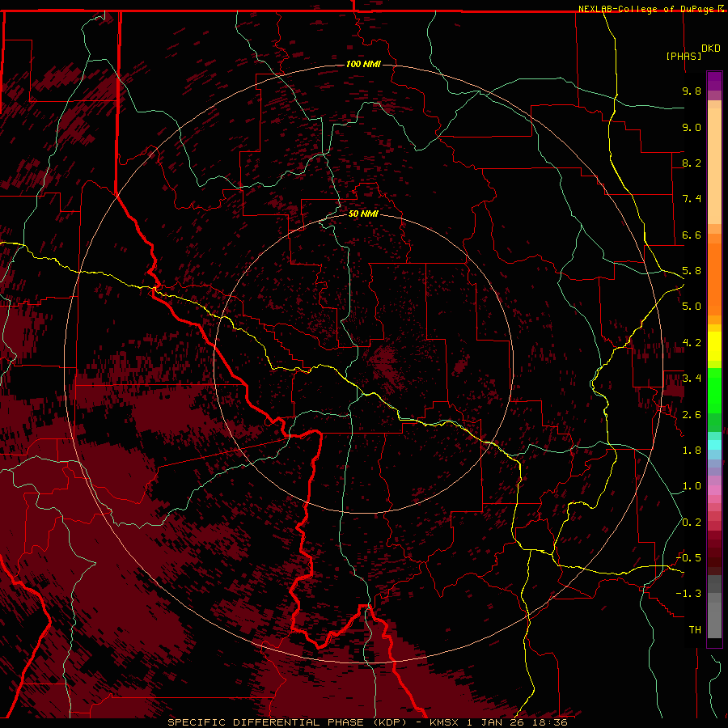The image size is (728, 728).
Task: Click the 7.4 color scale value
Action: (692, 199)
